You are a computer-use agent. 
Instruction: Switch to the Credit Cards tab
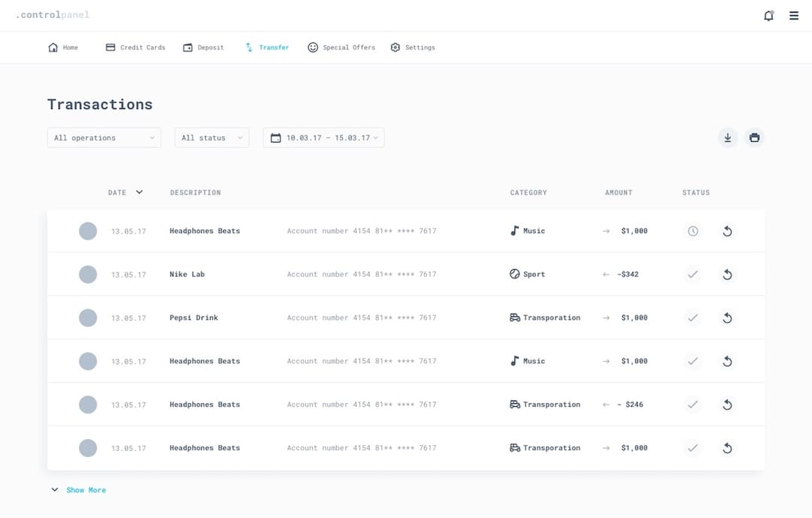coord(135,47)
